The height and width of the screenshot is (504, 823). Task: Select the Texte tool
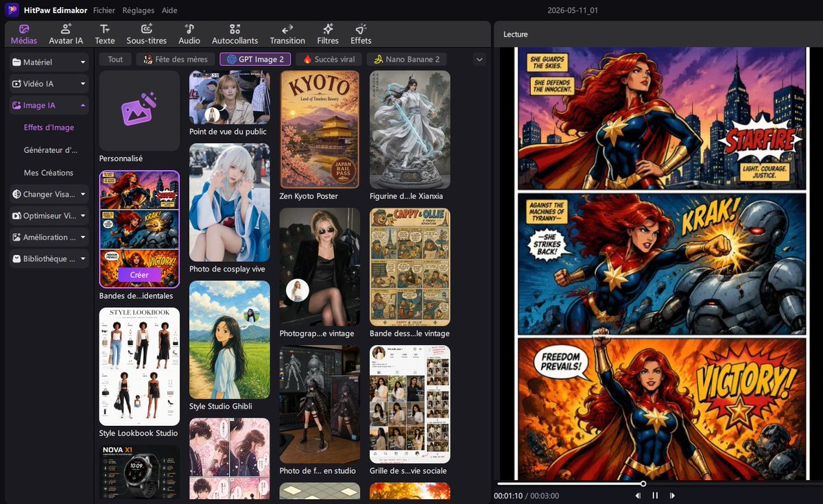tap(105, 34)
